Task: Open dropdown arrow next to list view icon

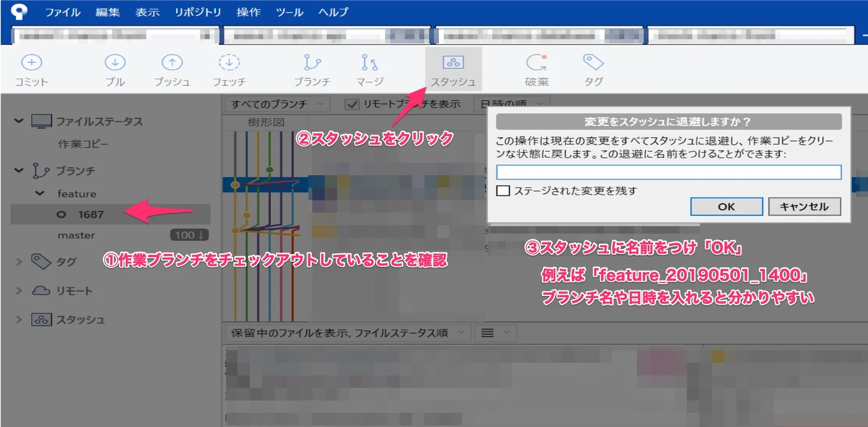Action: coord(506,333)
